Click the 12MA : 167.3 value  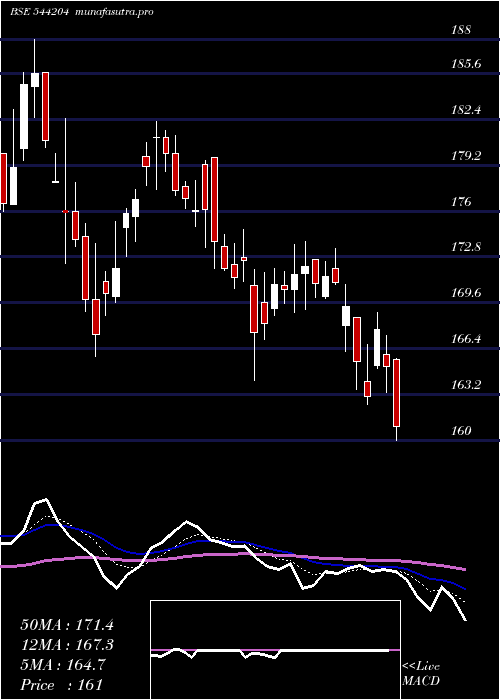(67, 645)
